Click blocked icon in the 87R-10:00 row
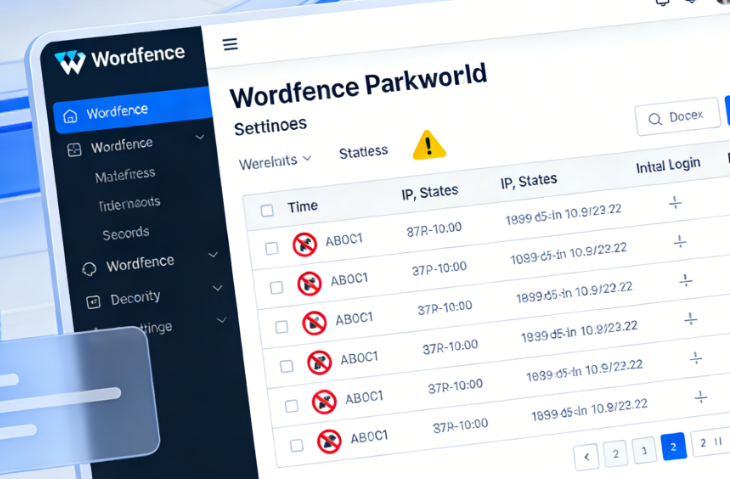 304,244
